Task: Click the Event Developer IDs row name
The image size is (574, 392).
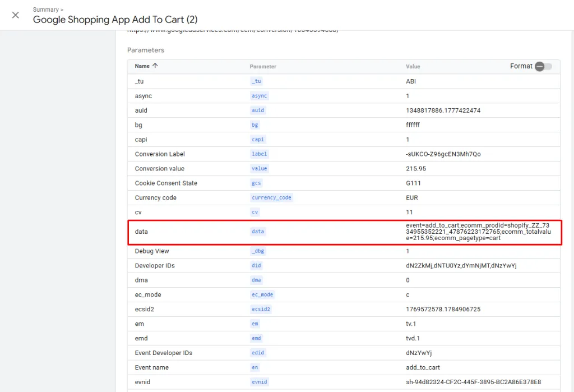Action: (163, 353)
